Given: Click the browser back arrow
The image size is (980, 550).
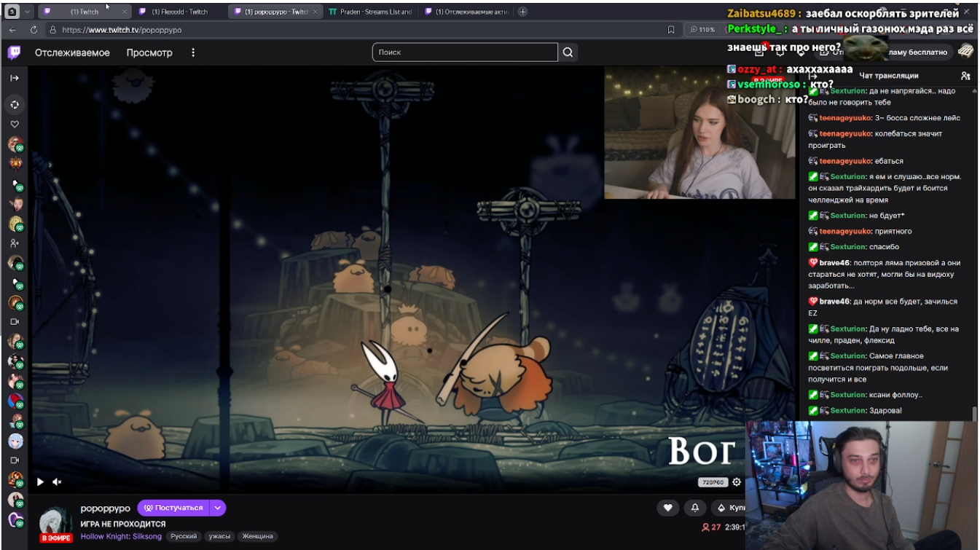Looking at the screenshot, I should [x=12, y=30].
